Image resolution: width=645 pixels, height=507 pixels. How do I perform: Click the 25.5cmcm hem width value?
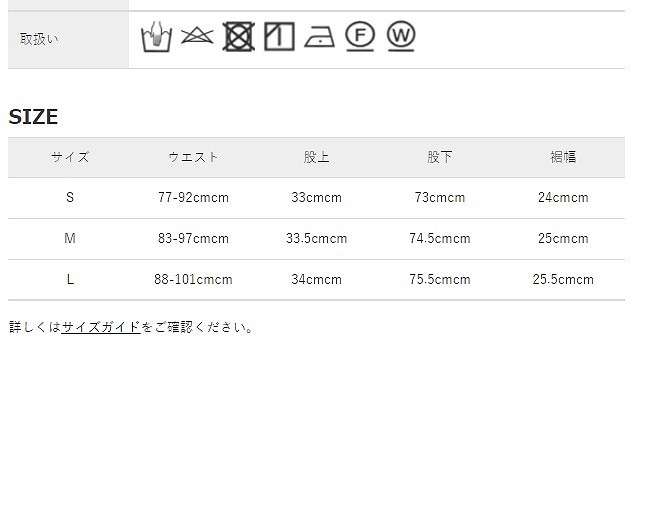click(563, 280)
